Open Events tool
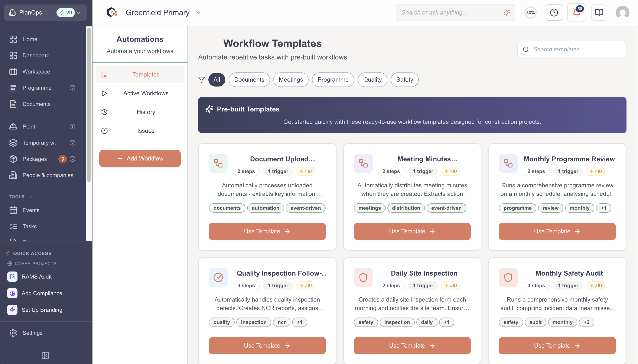 point(42,210)
